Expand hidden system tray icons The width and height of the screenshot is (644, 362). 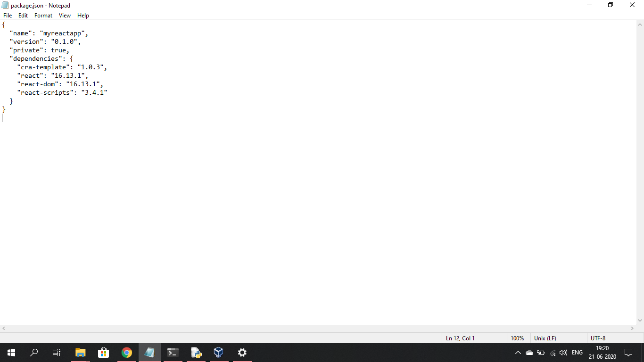517,353
